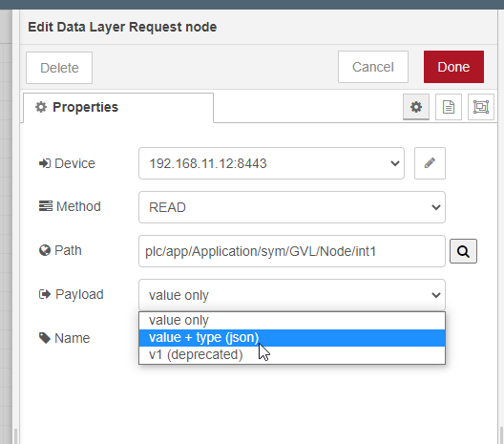Cancel the node edit

[373, 67]
